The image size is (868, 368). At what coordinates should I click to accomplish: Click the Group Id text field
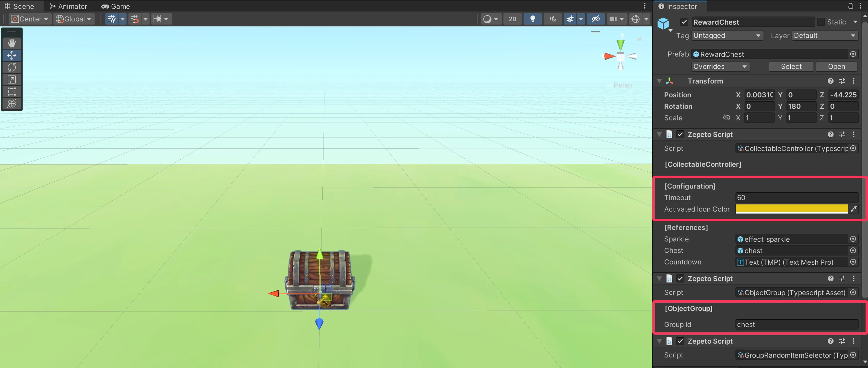pyautogui.click(x=797, y=324)
